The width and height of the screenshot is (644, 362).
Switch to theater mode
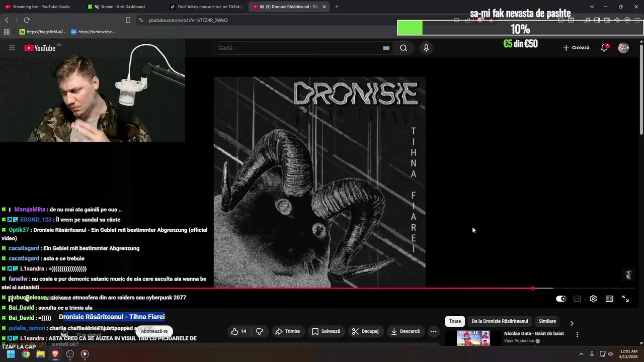[x=609, y=299]
